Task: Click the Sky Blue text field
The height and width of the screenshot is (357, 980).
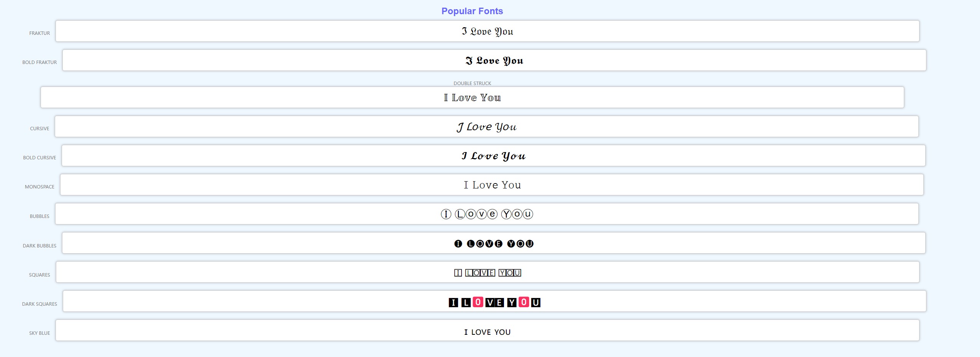Action: click(x=487, y=331)
